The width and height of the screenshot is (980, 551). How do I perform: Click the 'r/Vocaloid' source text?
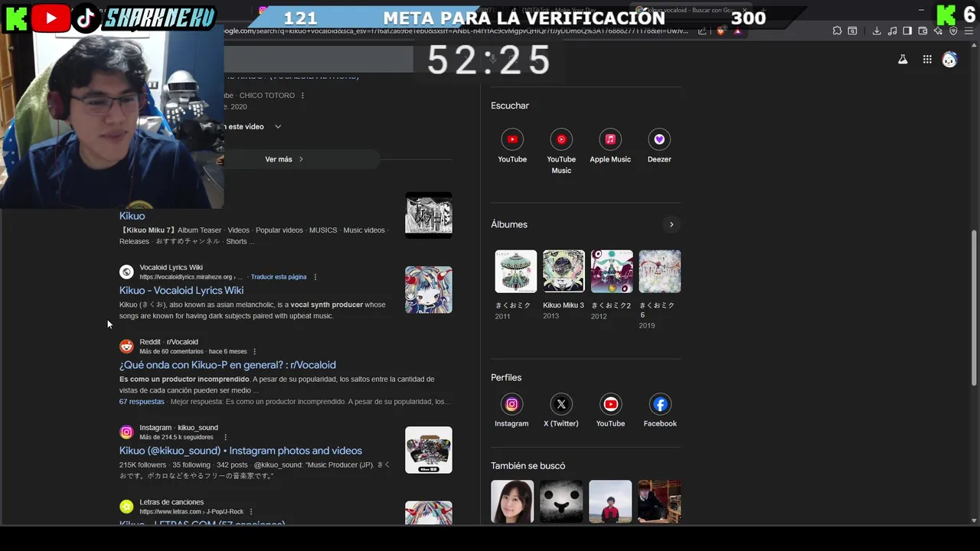pos(182,342)
